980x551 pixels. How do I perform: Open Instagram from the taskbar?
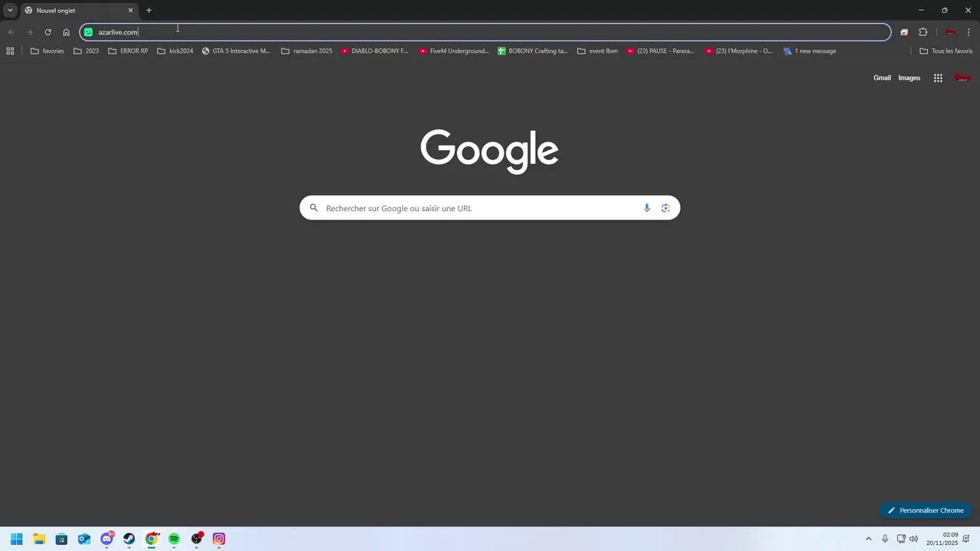tap(219, 539)
